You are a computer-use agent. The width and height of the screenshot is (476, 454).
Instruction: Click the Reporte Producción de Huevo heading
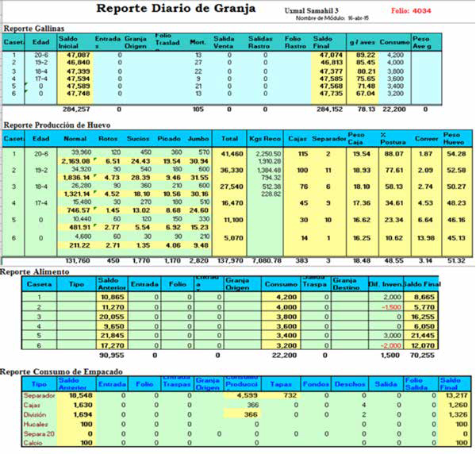click(x=57, y=125)
